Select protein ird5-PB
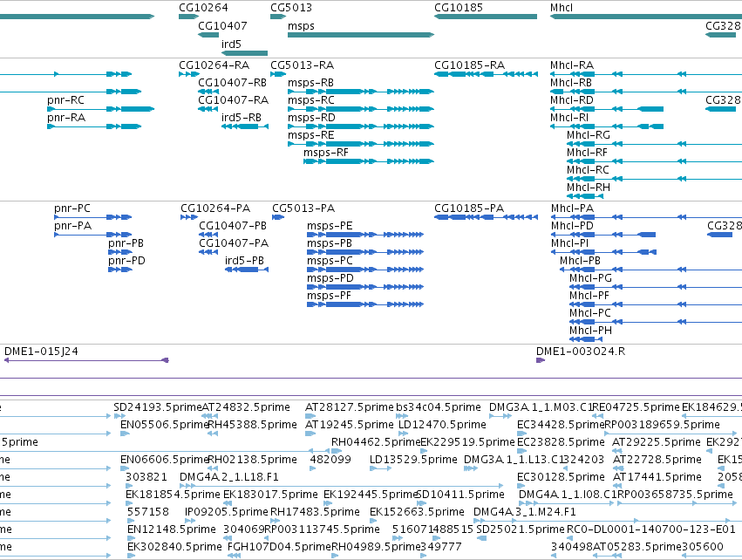Screen dimensions: 742x560 (244, 260)
